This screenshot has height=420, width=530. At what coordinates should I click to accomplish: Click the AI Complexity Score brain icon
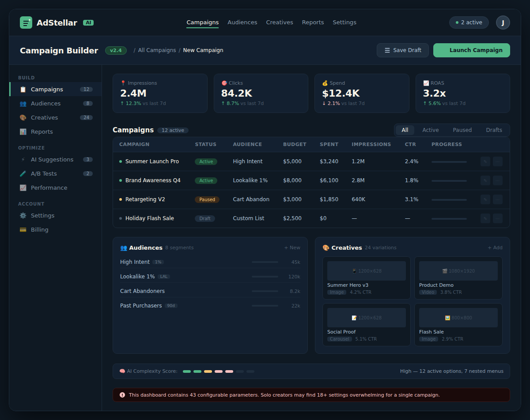122,371
